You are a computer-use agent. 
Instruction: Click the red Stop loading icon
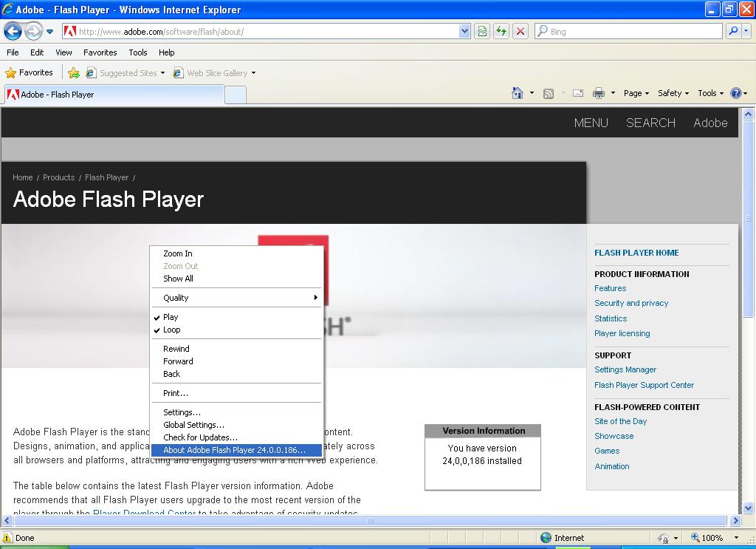pos(520,32)
